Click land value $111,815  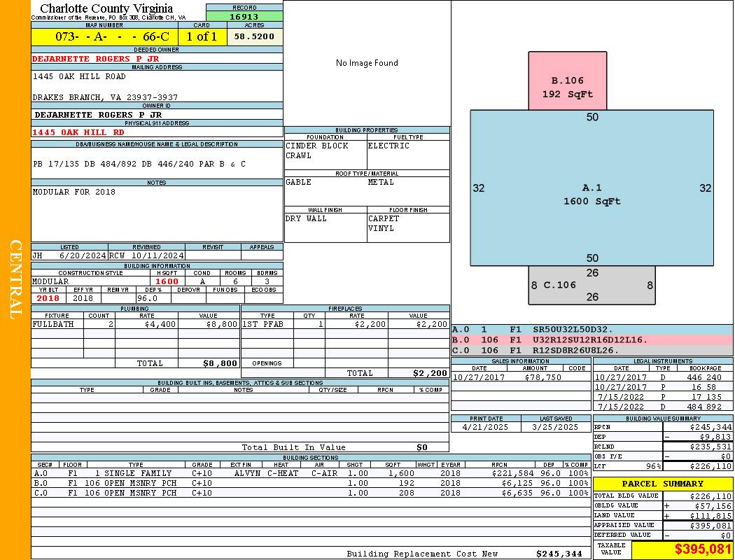[x=710, y=517]
